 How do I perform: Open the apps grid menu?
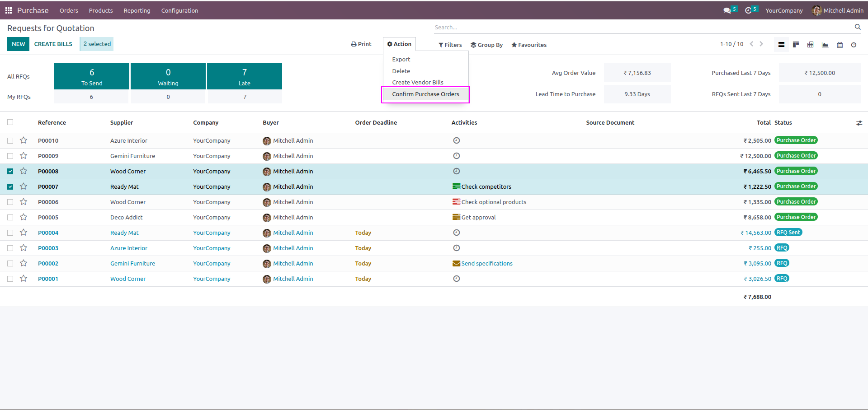tap(8, 10)
